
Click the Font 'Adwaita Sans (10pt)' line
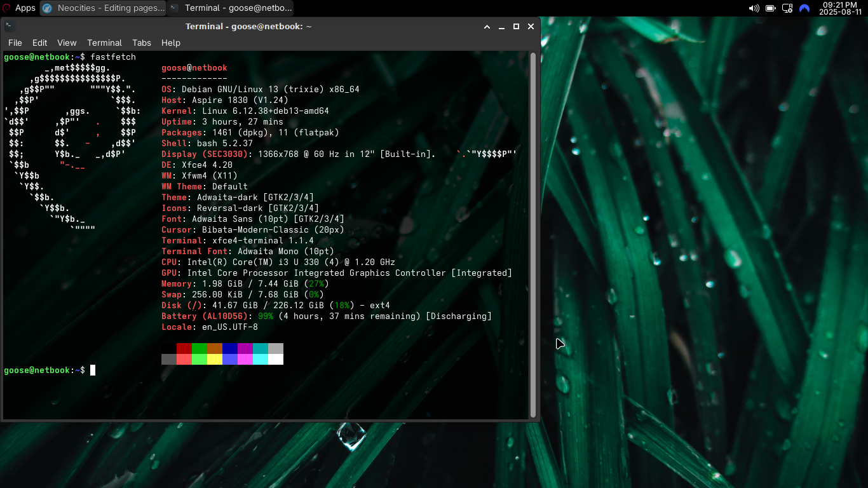pos(253,219)
